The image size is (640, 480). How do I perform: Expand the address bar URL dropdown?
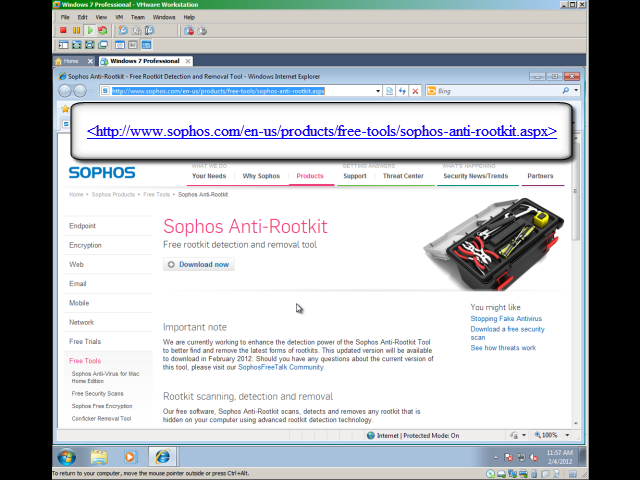(378, 91)
